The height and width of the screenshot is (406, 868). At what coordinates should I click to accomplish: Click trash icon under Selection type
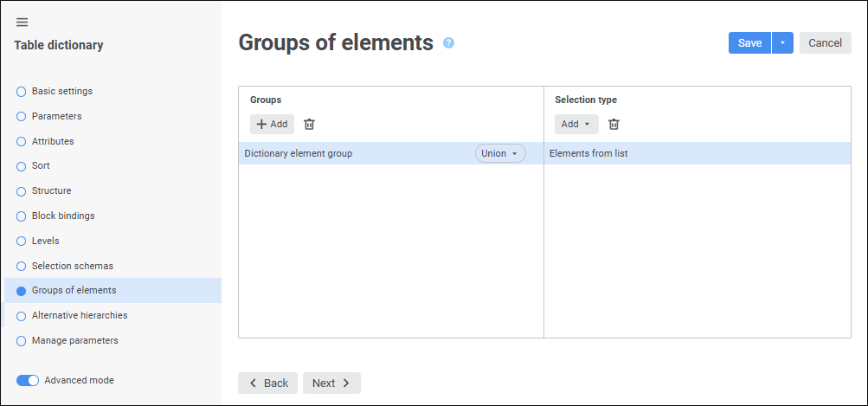tap(614, 124)
